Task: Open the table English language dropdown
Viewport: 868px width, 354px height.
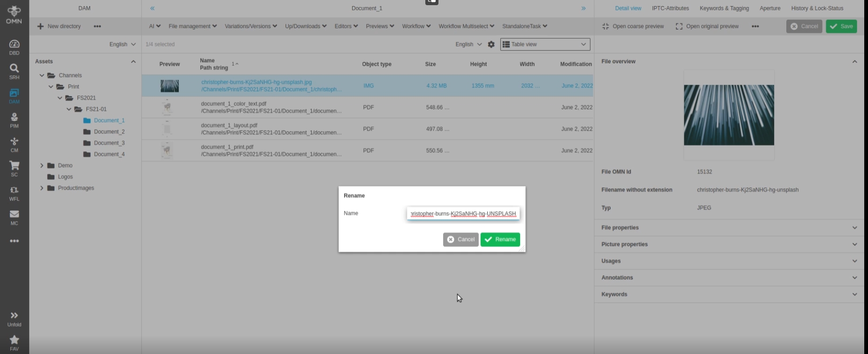Action: 469,44
